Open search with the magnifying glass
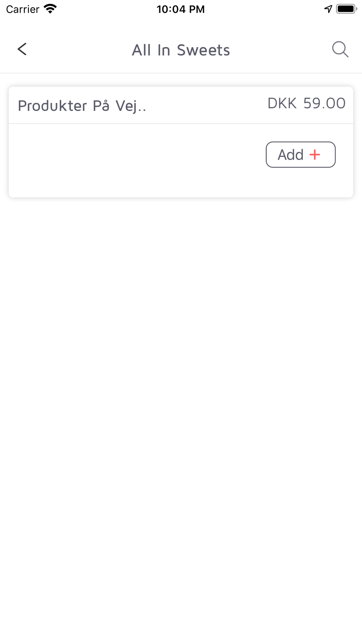 pyautogui.click(x=340, y=49)
